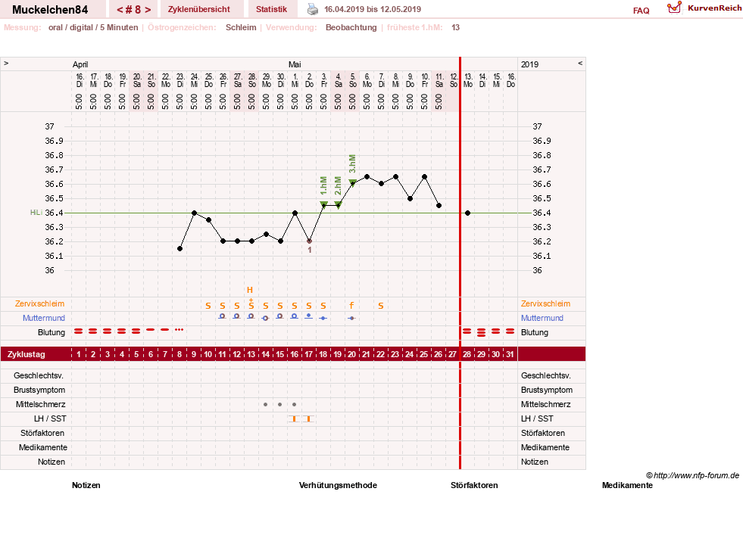Click the Beobachtung value in header

click(351, 27)
